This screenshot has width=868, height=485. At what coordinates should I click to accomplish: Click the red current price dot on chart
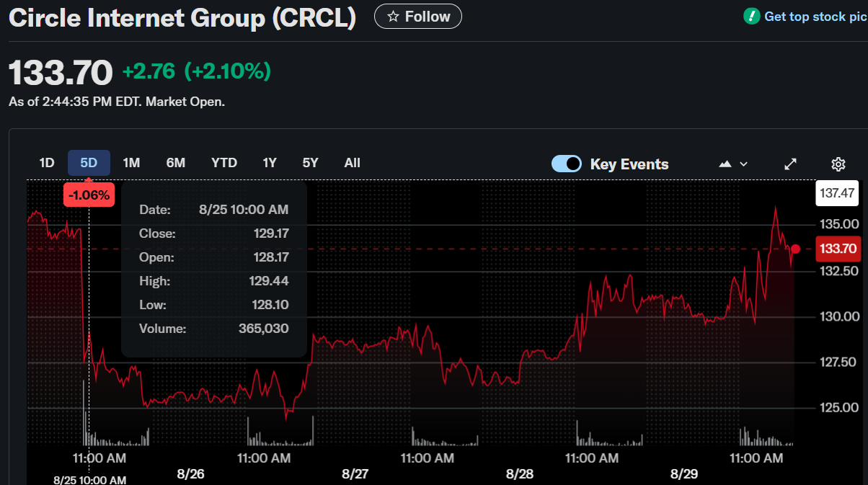[x=795, y=249]
